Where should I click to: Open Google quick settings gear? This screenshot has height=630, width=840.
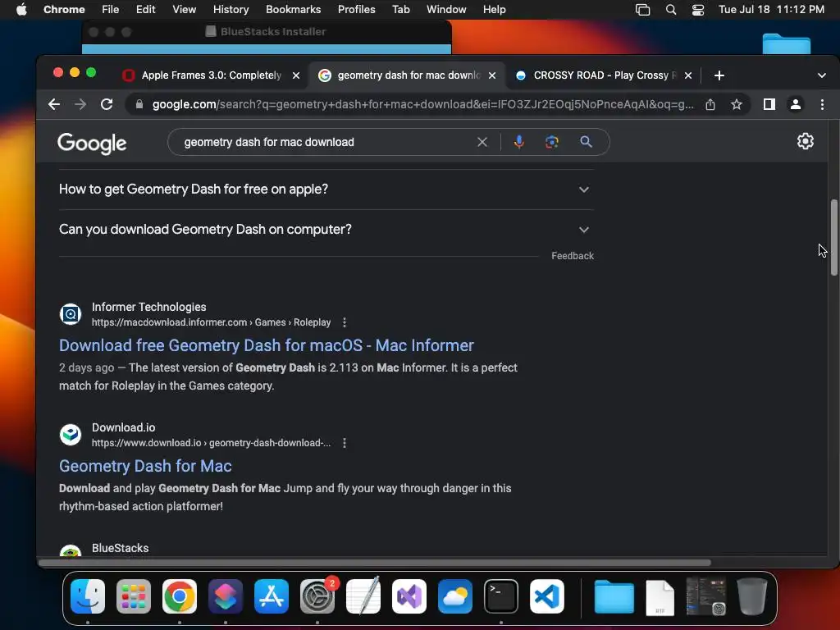point(806,141)
